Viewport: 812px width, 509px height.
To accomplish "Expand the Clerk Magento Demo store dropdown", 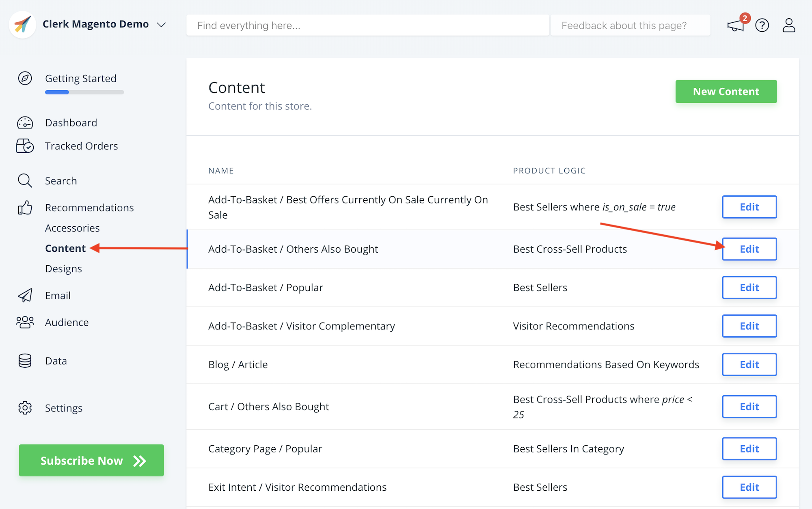I will (161, 25).
